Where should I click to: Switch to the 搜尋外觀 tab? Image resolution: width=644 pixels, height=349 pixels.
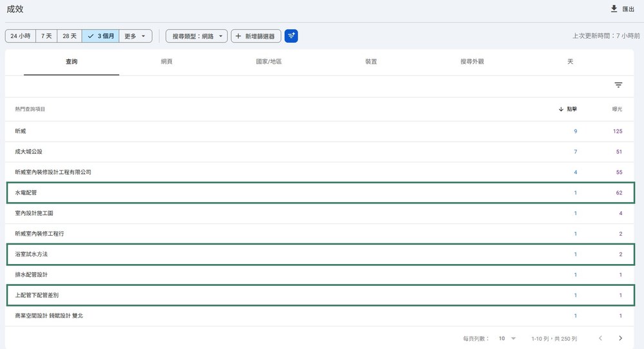[472, 62]
